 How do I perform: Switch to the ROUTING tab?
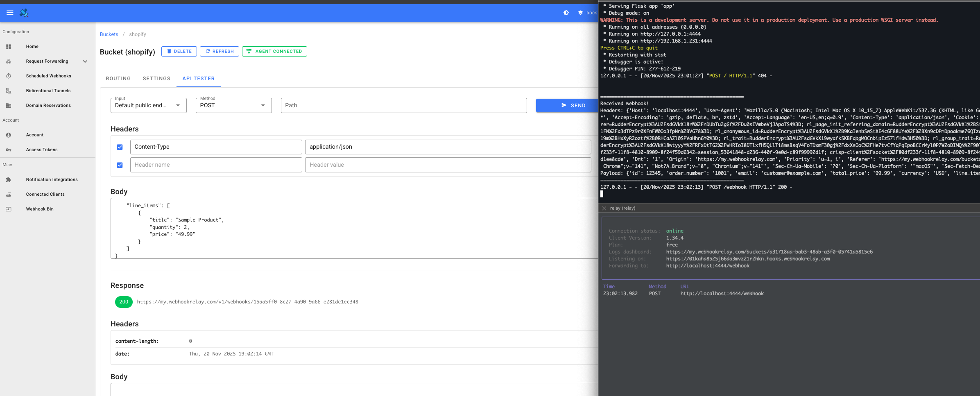(118, 78)
